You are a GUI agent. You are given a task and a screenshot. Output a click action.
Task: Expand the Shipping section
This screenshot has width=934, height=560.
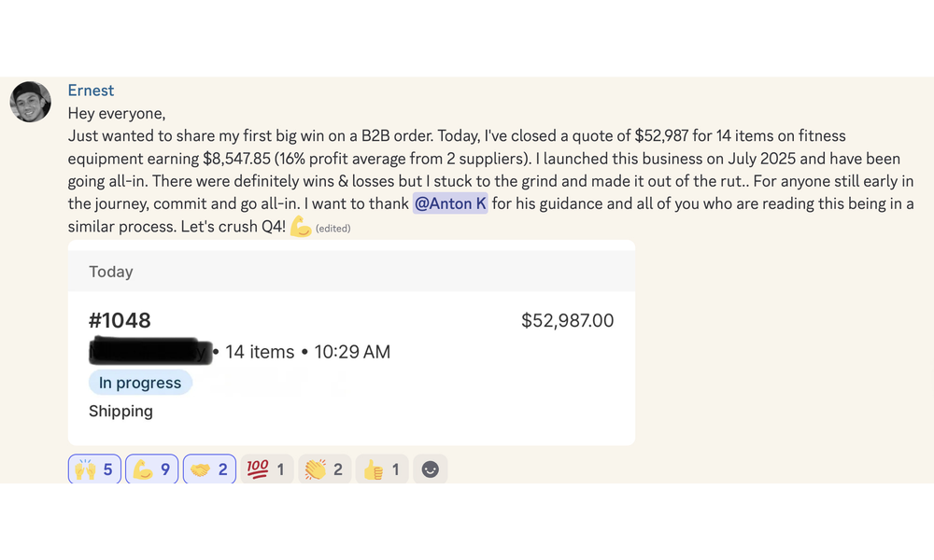point(120,411)
